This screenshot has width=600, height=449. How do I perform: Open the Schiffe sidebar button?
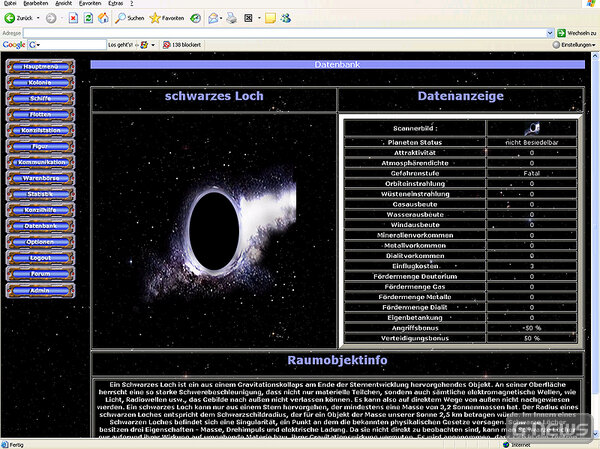(x=41, y=98)
